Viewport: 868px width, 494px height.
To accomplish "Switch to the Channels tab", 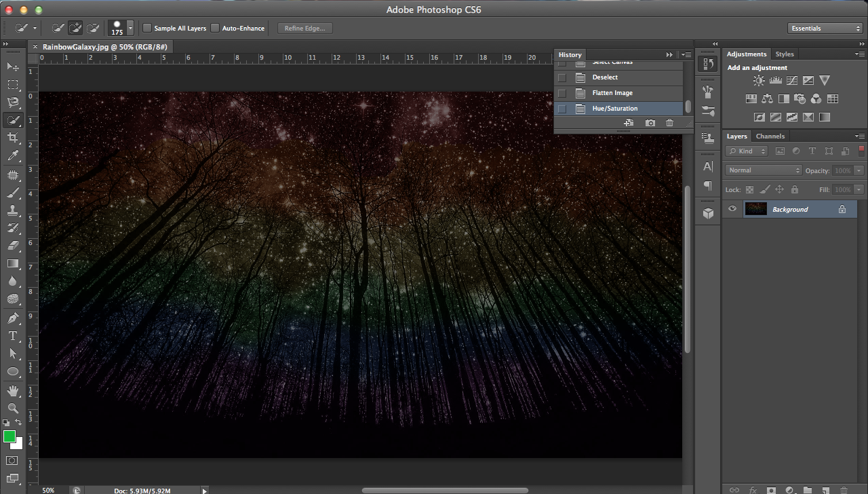I will [770, 136].
